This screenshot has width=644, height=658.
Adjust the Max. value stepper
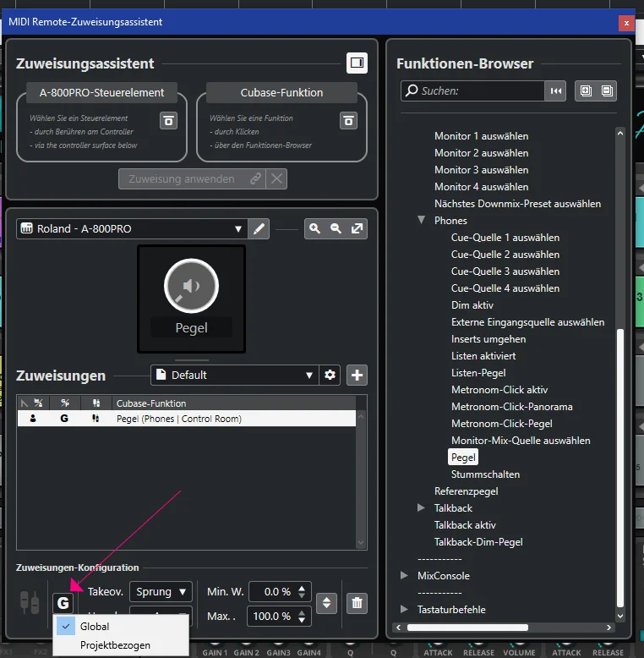302,617
